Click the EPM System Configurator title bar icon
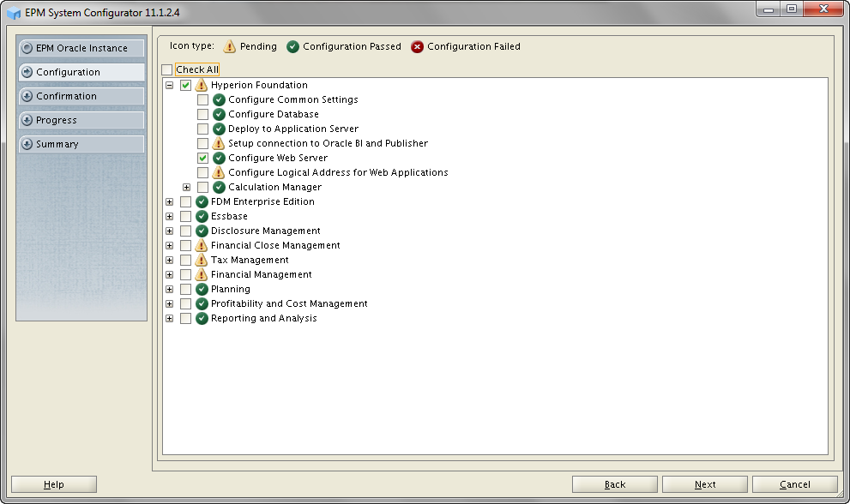The height and width of the screenshot is (504, 850). 14,13
